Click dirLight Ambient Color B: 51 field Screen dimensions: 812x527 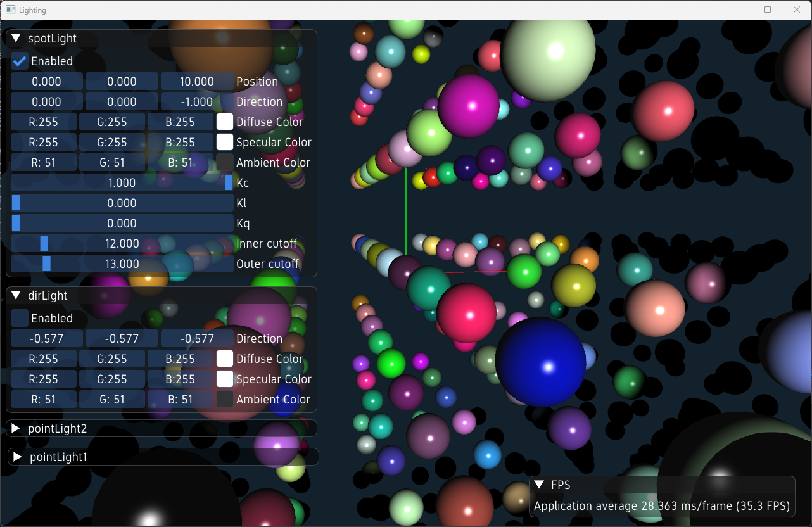pyautogui.click(x=181, y=400)
